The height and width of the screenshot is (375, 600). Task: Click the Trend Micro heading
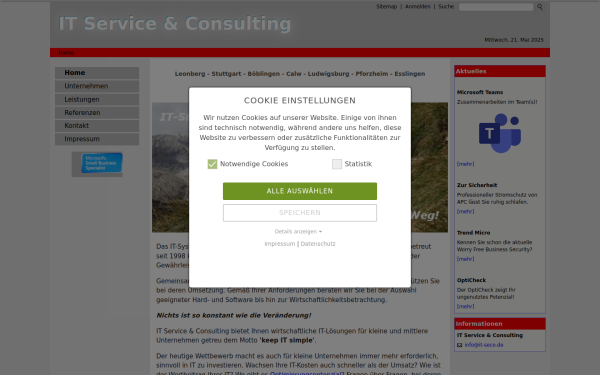click(x=473, y=233)
